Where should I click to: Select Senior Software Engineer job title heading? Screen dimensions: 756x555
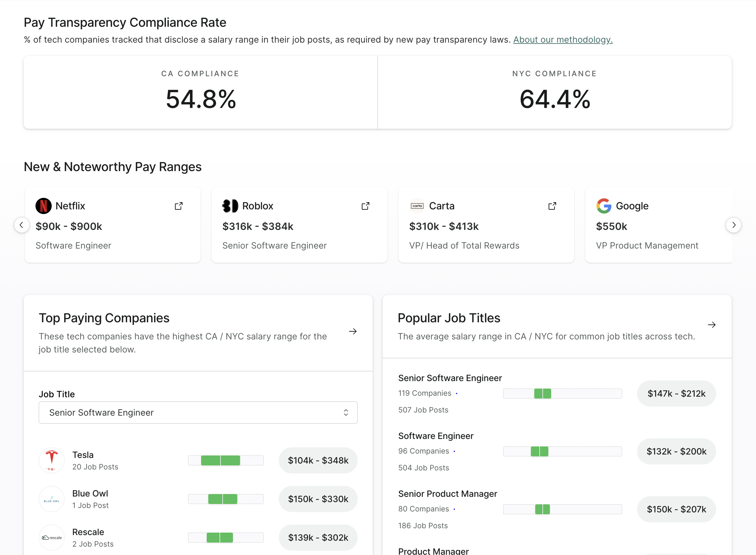(x=450, y=378)
